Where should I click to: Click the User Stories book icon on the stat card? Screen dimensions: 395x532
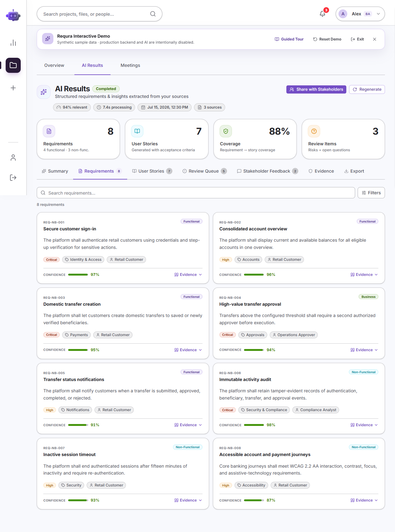(137, 131)
